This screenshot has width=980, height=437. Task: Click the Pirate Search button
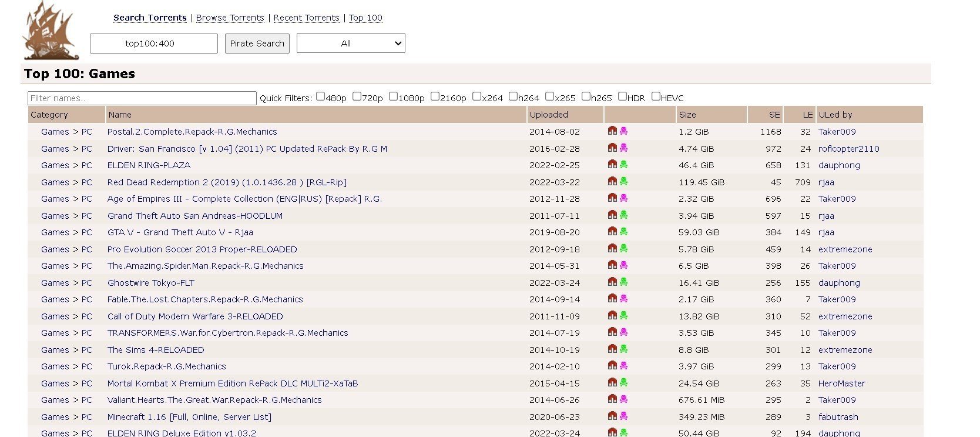coord(257,44)
